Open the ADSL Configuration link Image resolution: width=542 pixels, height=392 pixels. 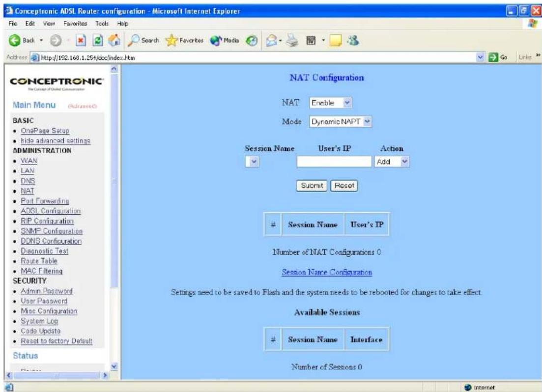[x=51, y=211]
